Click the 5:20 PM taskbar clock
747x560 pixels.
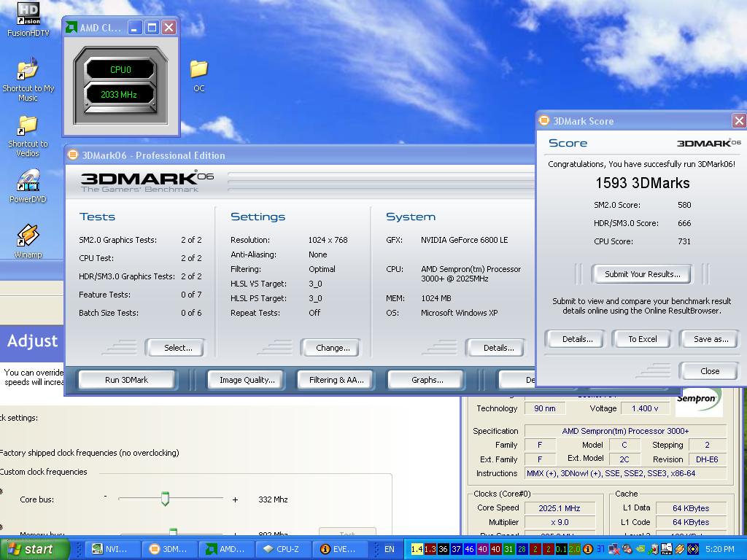tap(720, 549)
